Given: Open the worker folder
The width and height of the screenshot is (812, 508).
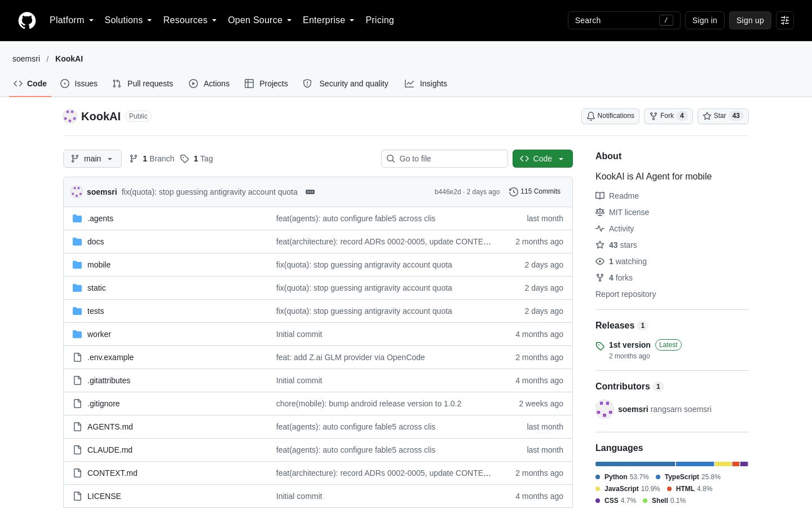Looking at the screenshot, I should (99, 334).
